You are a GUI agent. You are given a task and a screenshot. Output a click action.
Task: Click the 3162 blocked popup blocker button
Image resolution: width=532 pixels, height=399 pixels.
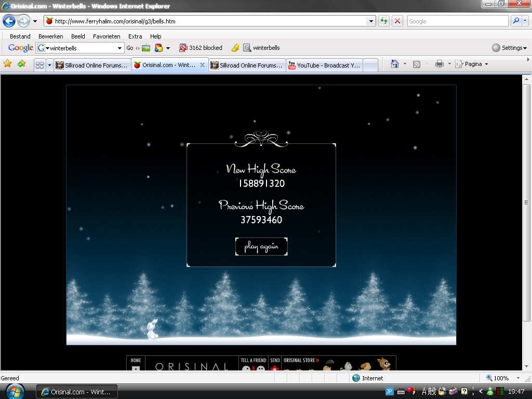[201, 48]
